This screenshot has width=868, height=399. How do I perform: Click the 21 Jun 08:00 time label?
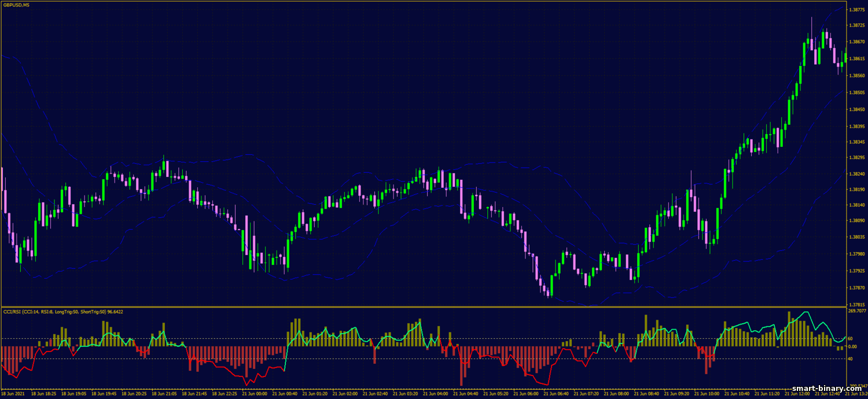(616, 394)
